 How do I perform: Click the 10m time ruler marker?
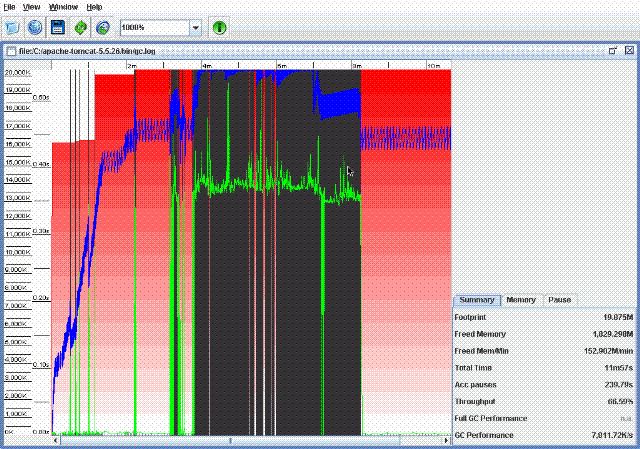(x=433, y=66)
